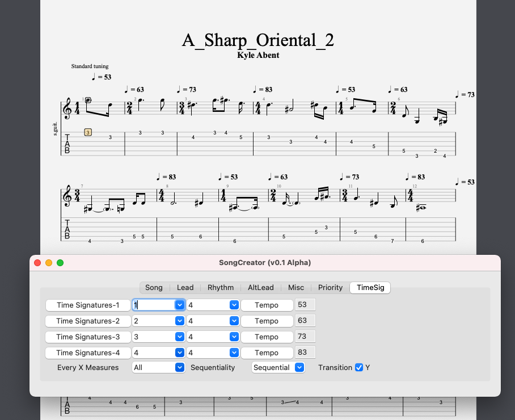Select the tempo field showing 73

[x=305, y=337]
